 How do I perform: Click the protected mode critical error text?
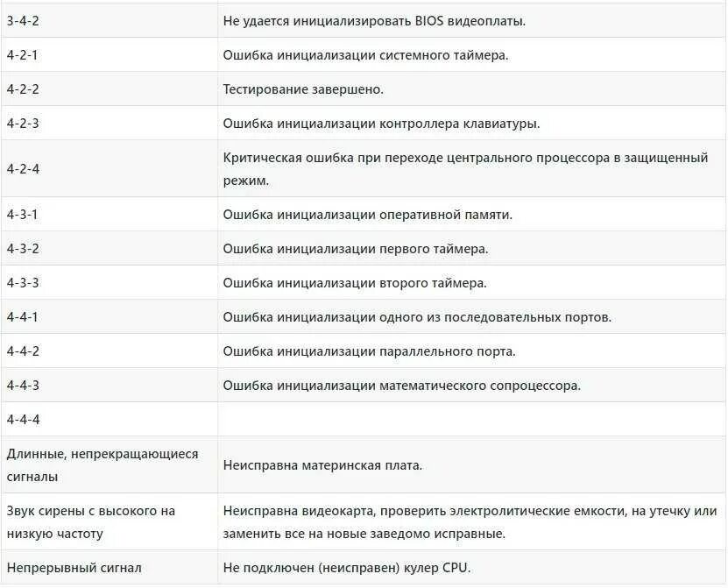pyautogui.click(x=465, y=169)
